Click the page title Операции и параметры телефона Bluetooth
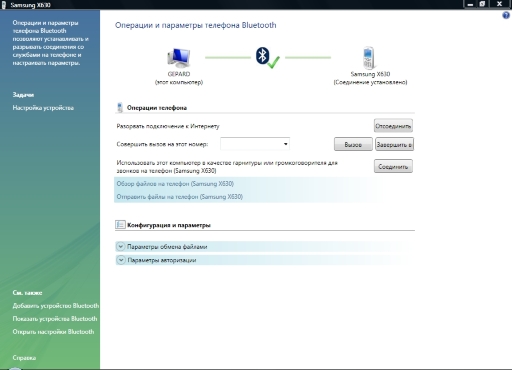The image size is (512, 370). click(196, 25)
